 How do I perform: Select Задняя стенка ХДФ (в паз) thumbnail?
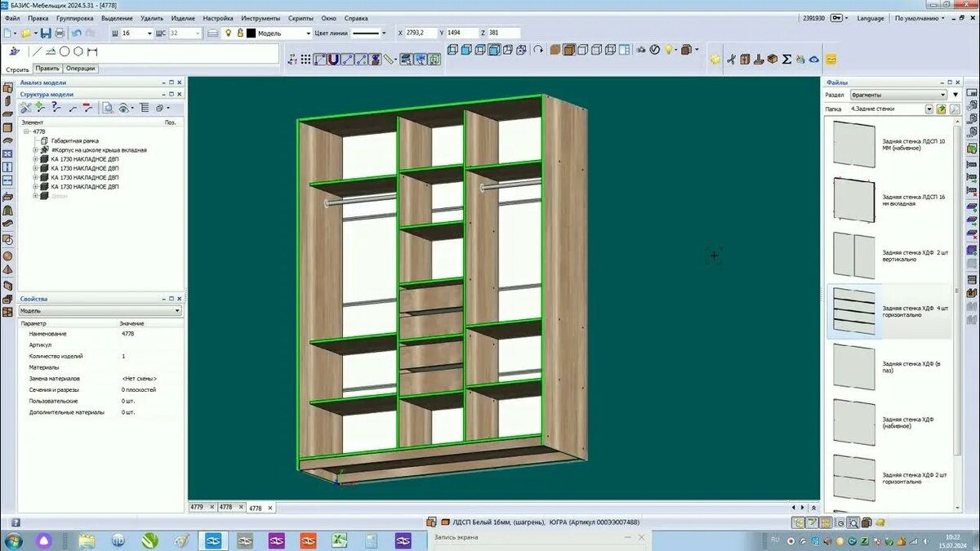(853, 367)
